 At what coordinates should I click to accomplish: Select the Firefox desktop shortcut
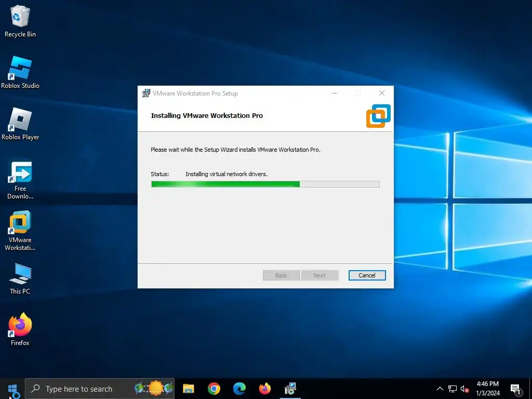click(x=20, y=329)
